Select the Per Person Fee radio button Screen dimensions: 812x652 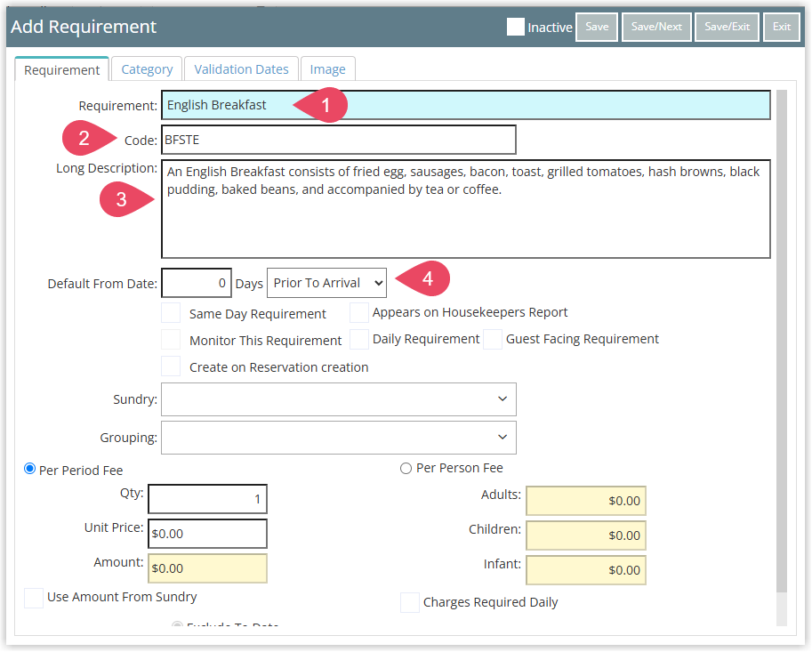[406, 469]
